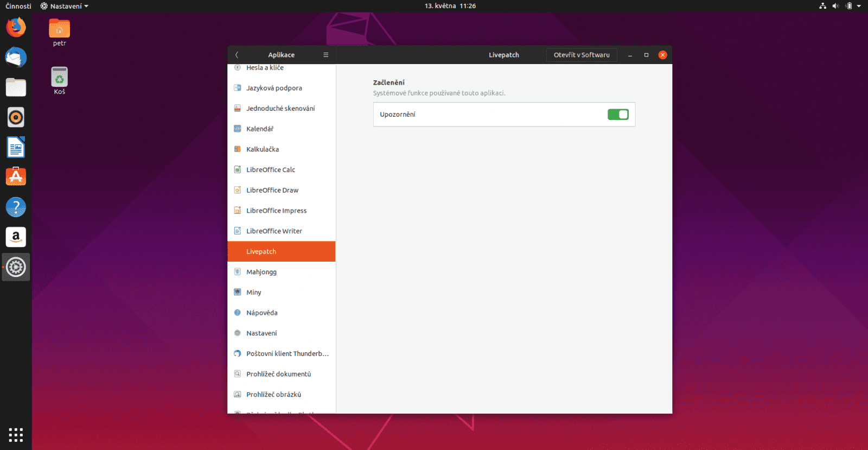Image resolution: width=868 pixels, height=450 pixels.
Task: Click Otevřít v Softwaru button
Action: (582, 55)
